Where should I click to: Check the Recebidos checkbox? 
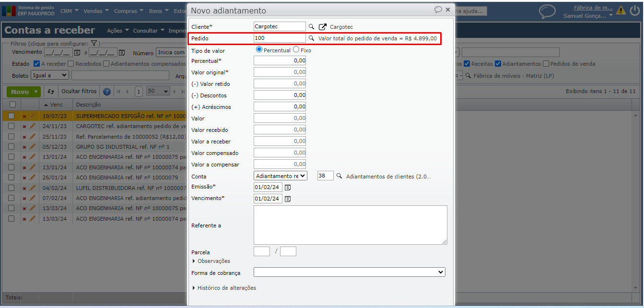tap(71, 64)
